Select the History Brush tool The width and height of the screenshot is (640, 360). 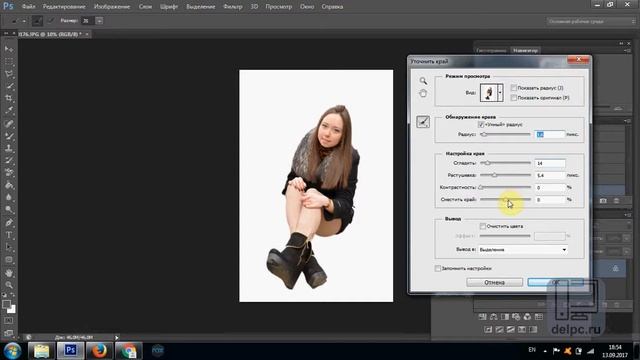click(9, 160)
